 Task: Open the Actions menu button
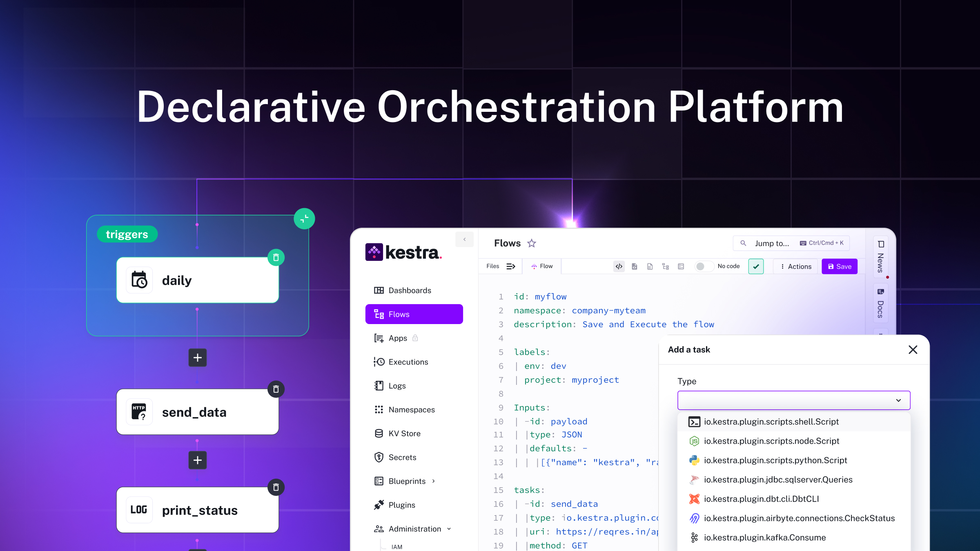point(796,267)
